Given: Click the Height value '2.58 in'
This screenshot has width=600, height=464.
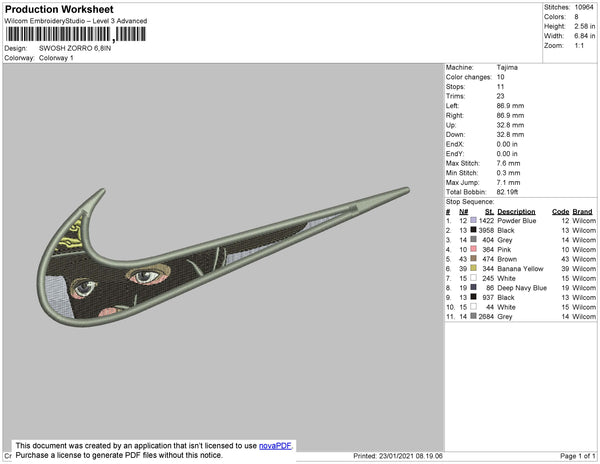Looking at the screenshot, I should point(584,26).
